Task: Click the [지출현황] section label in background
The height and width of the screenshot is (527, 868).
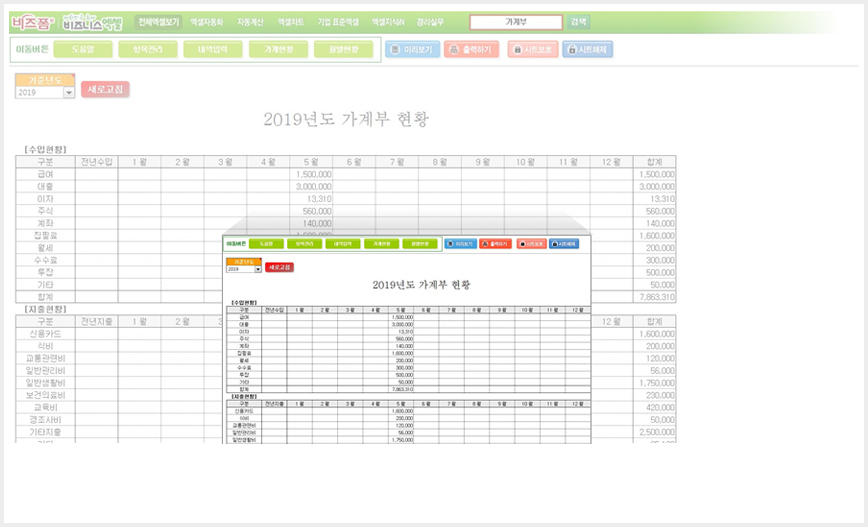Action: [45, 309]
